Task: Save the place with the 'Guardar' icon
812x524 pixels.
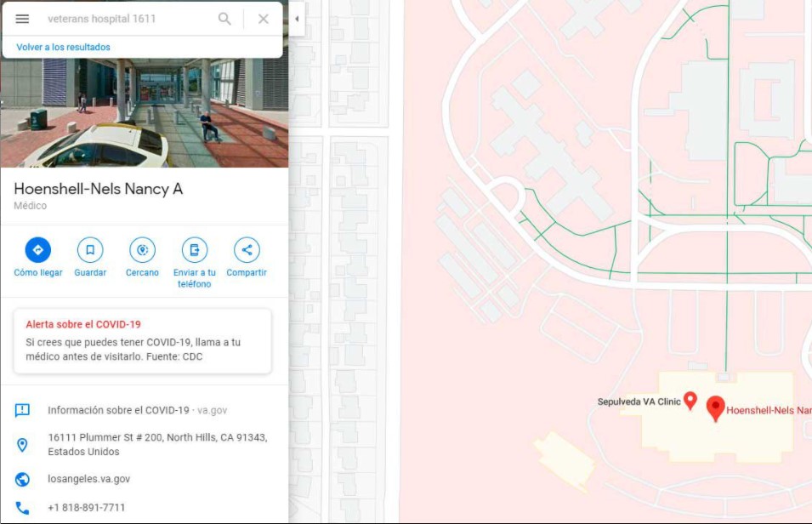Action: (x=90, y=250)
